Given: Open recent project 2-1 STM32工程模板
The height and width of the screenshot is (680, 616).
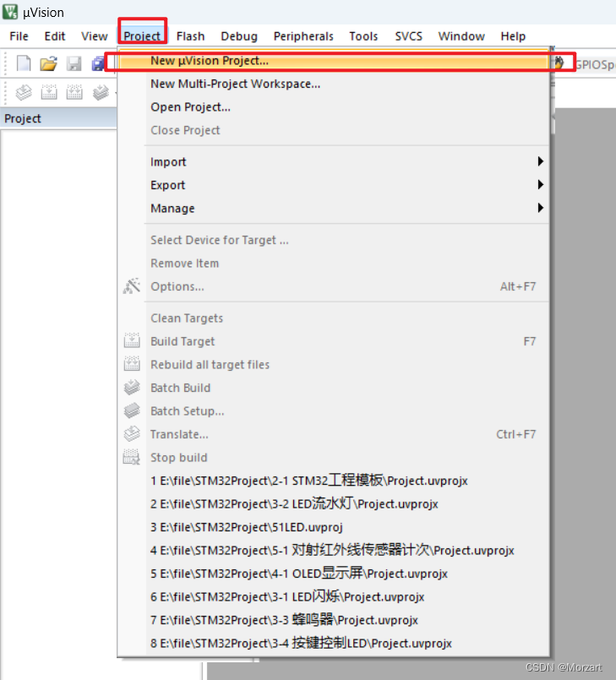Looking at the screenshot, I should tap(333, 481).
